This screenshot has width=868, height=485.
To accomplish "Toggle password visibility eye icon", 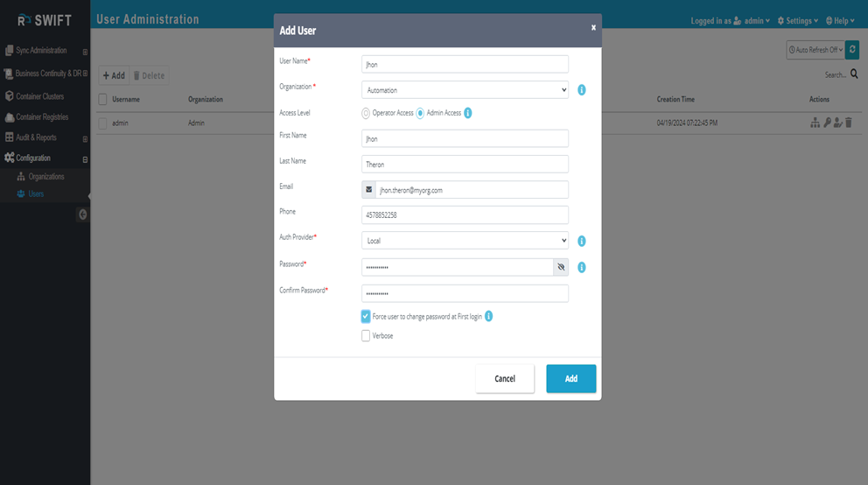I will click(x=561, y=267).
